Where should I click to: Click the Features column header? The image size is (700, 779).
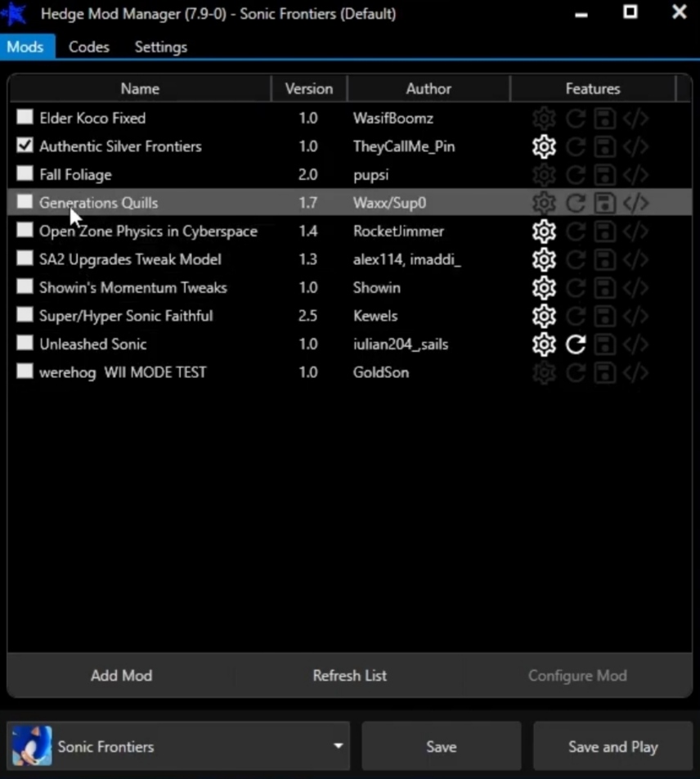coord(593,88)
